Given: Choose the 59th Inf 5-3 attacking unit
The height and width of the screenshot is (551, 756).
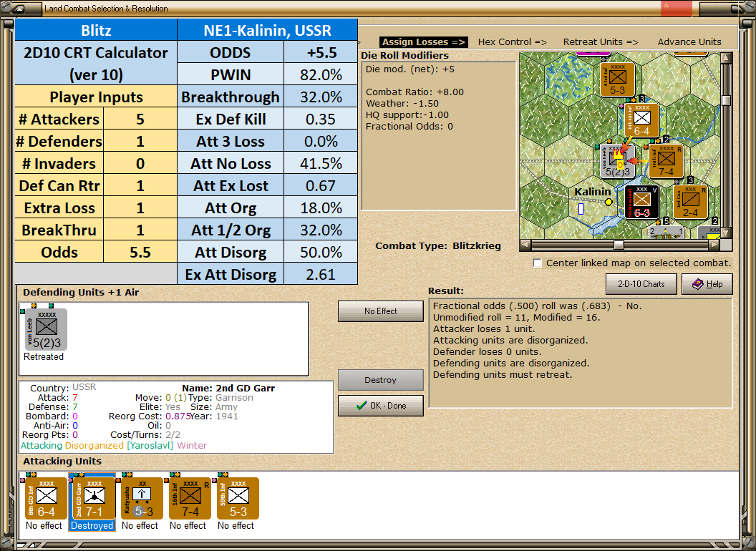Looking at the screenshot, I should point(238,498).
